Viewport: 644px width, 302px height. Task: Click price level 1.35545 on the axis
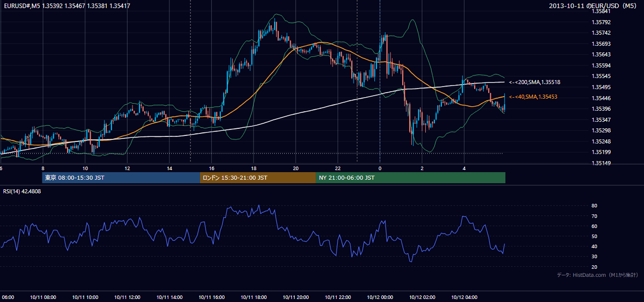pyautogui.click(x=601, y=76)
